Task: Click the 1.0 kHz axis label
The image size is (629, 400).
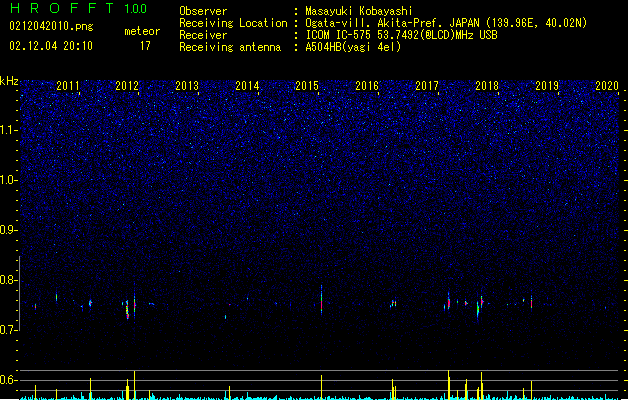Action: (x=9, y=180)
